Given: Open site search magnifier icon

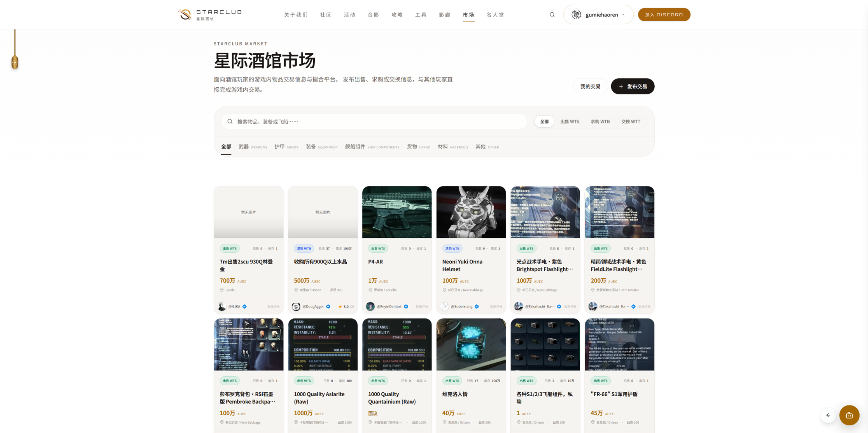Looking at the screenshot, I should pos(552,14).
